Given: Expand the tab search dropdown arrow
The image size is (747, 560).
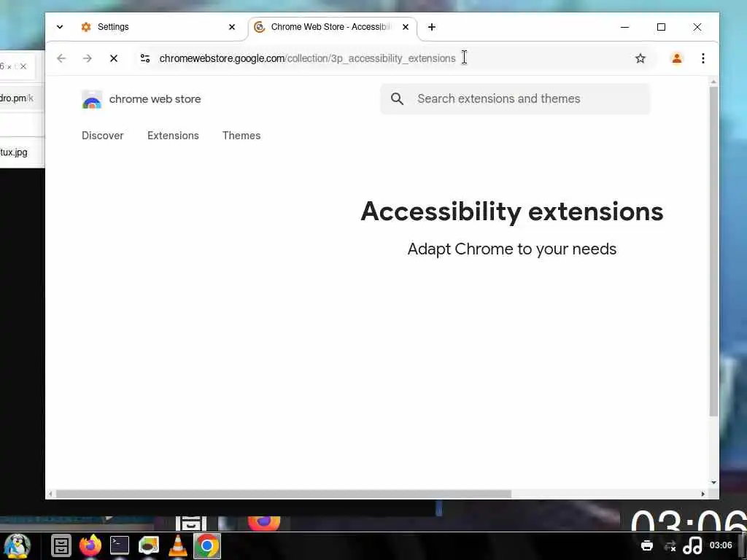Looking at the screenshot, I should [x=60, y=27].
